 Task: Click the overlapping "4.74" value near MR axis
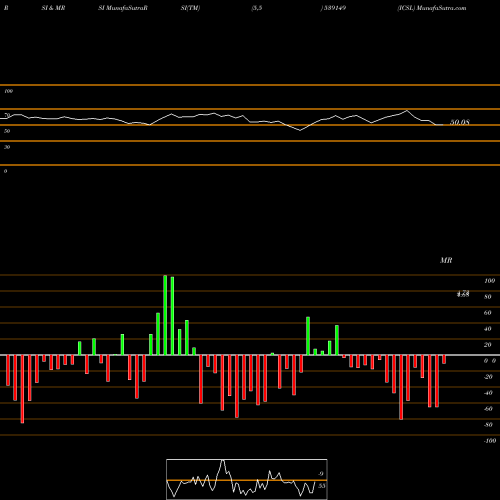[463, 293]
